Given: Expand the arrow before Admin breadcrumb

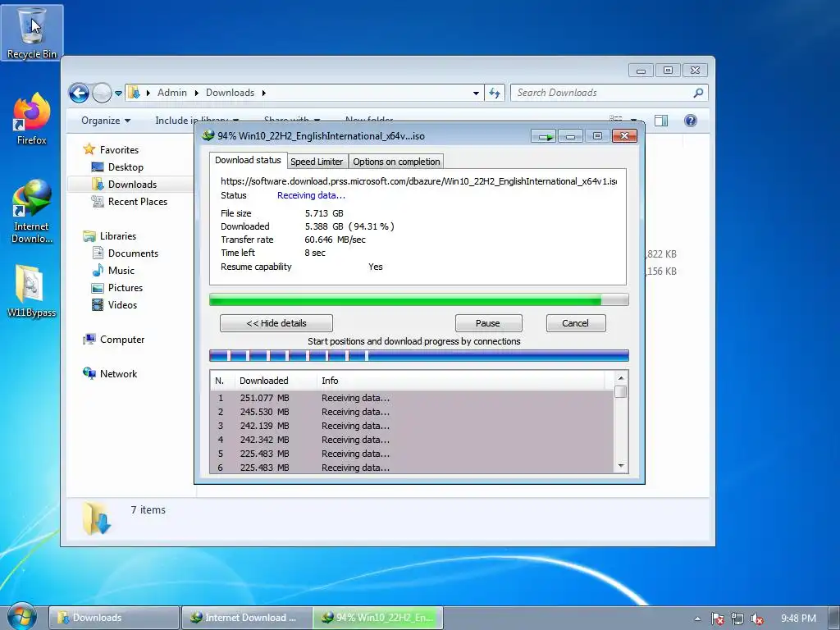Looking at the screenshot, I should (x=148, y=94).
